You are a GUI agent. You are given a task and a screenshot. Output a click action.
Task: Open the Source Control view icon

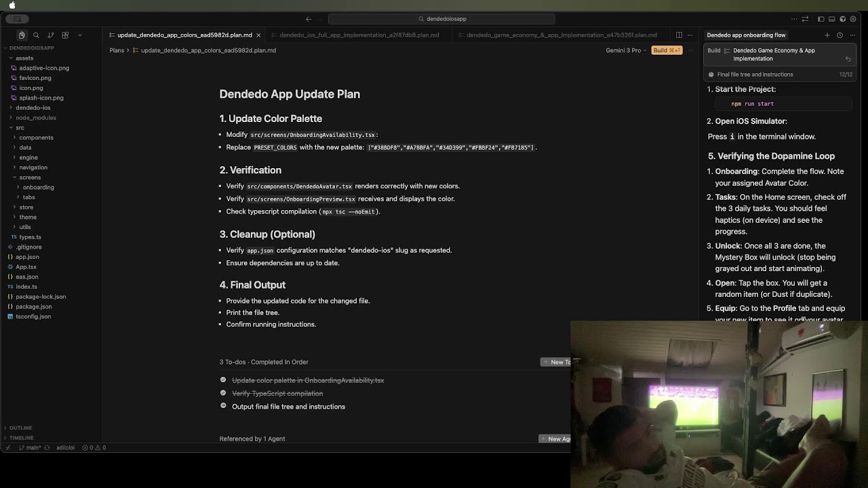tap(51, 35)
